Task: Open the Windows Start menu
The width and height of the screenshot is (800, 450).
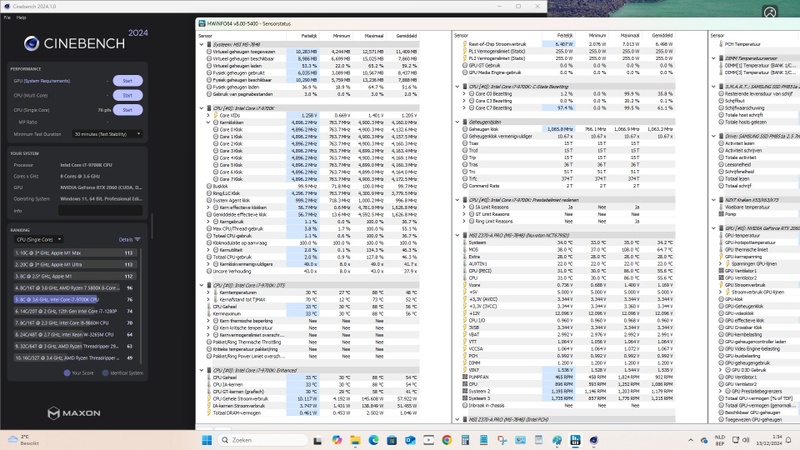Action: [x=207, y=440]
